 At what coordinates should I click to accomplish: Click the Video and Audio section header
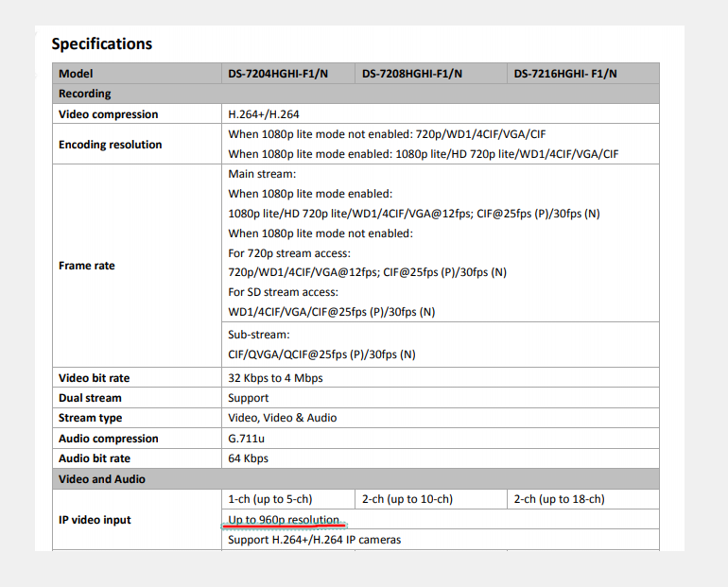(102, 479)
